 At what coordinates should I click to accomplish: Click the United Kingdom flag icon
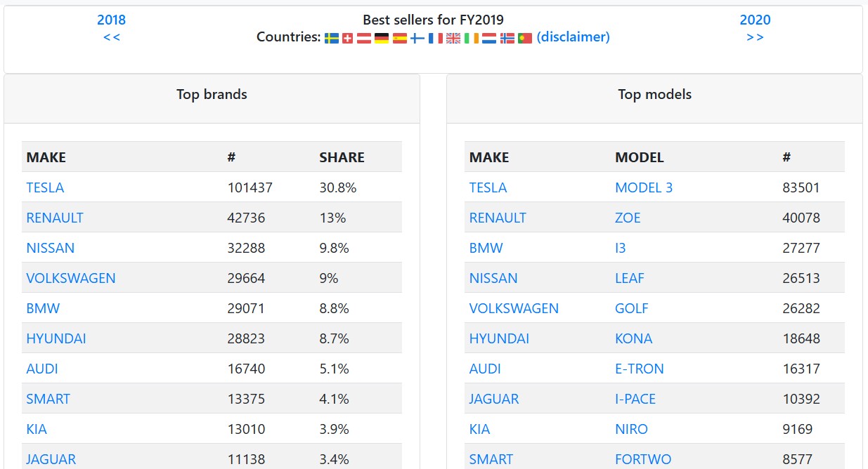[x=453, y=38]
